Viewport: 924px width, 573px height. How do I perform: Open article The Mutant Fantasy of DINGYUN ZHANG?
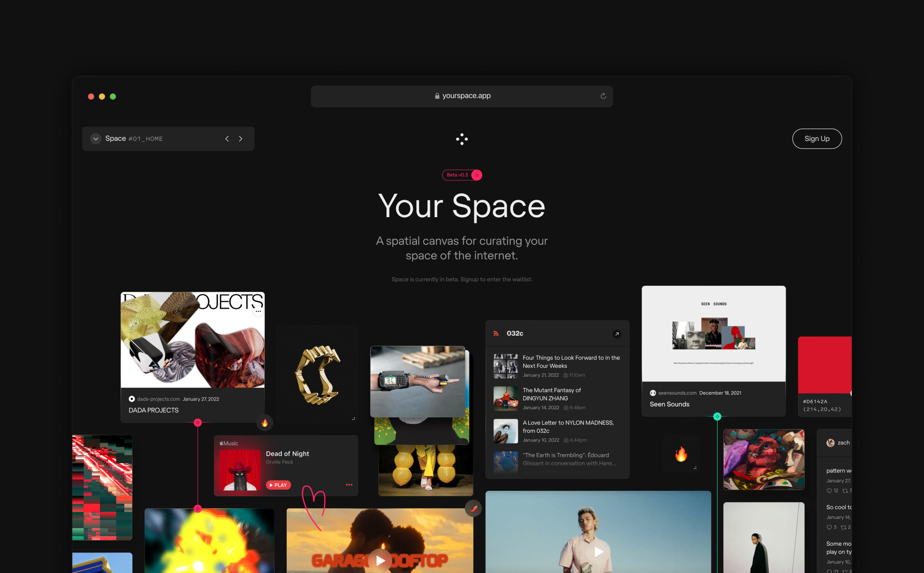[x=551, y=394]
